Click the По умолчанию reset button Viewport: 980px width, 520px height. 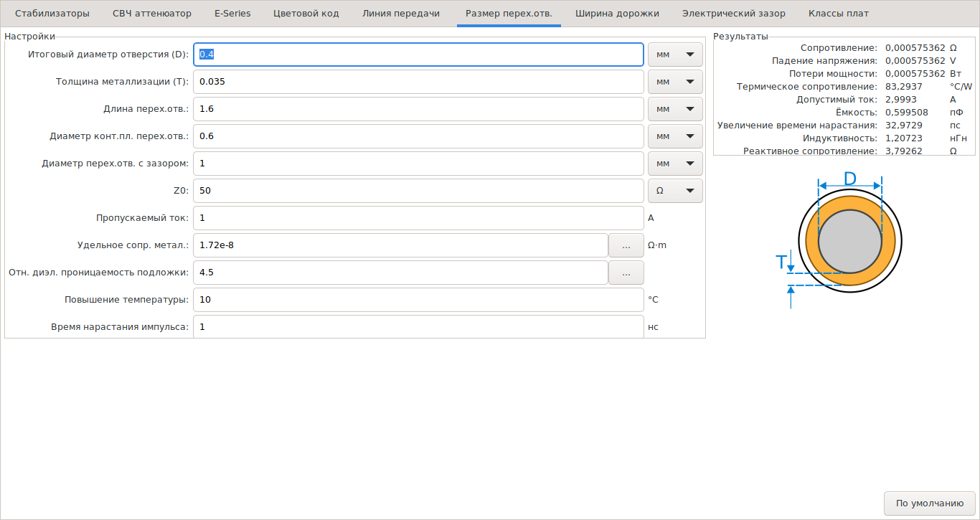pos(929,503)
